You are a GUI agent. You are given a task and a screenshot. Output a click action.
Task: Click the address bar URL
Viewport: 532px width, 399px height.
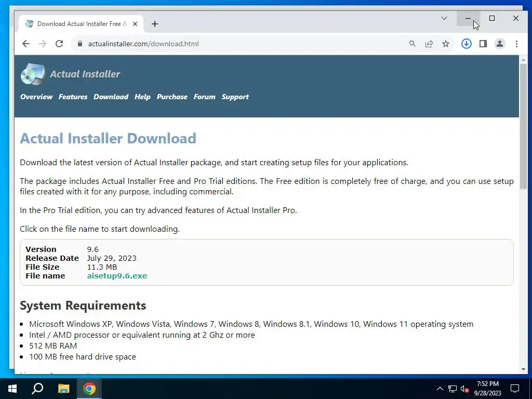point(143,44)
